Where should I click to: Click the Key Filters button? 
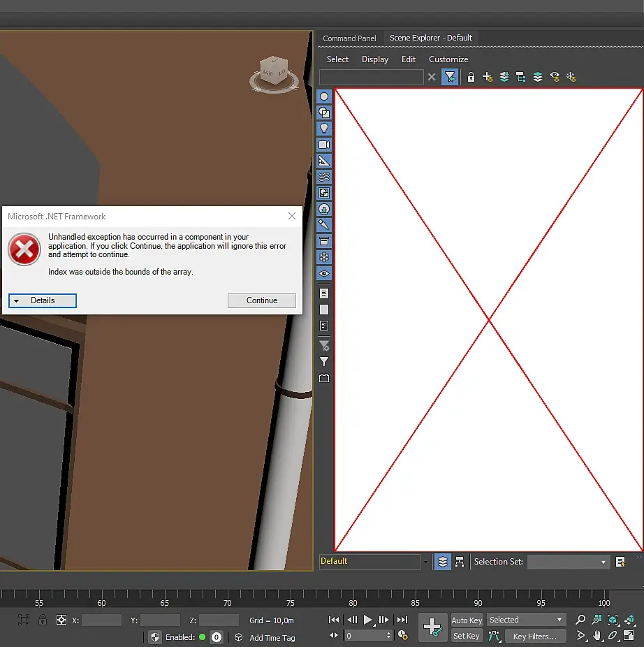click(534, 637)
